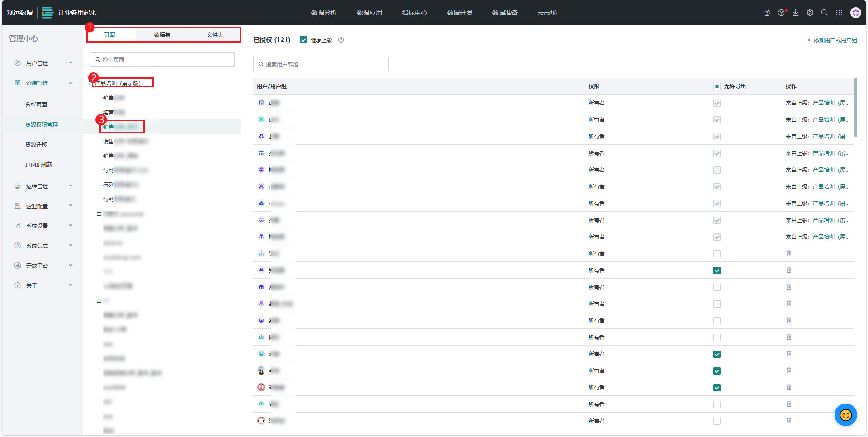868x437 pixels.
Task: Open the 数据分析 top menu
Action: 324,13
